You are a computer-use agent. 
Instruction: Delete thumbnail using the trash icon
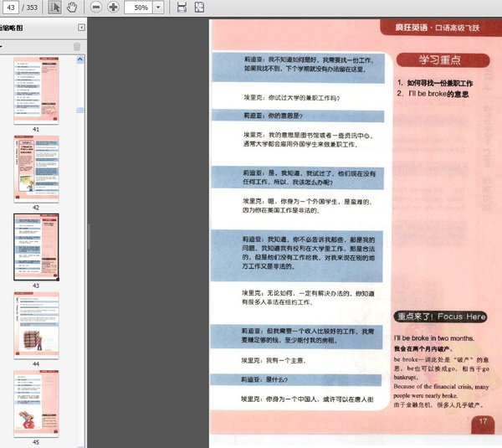click(x=77, y=47)
